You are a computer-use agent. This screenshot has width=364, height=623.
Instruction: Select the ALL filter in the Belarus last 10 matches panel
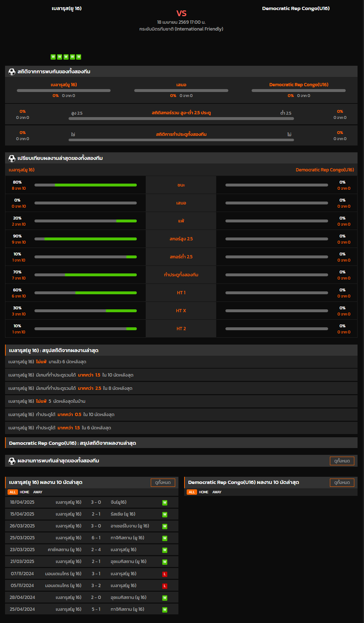13,492
